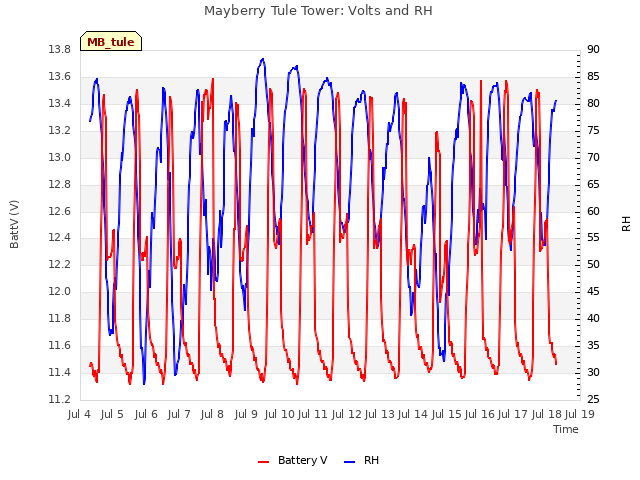Click the 75 RH axis value
640x480 pixels.
pyautogui.click(x=593, y=131)
